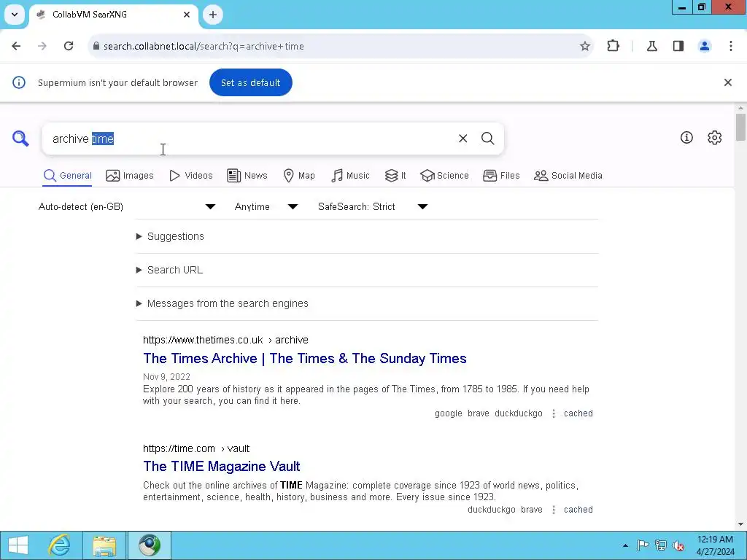
Task: Close the CollabVM SearXNG tab
Action: pos(187,15)
